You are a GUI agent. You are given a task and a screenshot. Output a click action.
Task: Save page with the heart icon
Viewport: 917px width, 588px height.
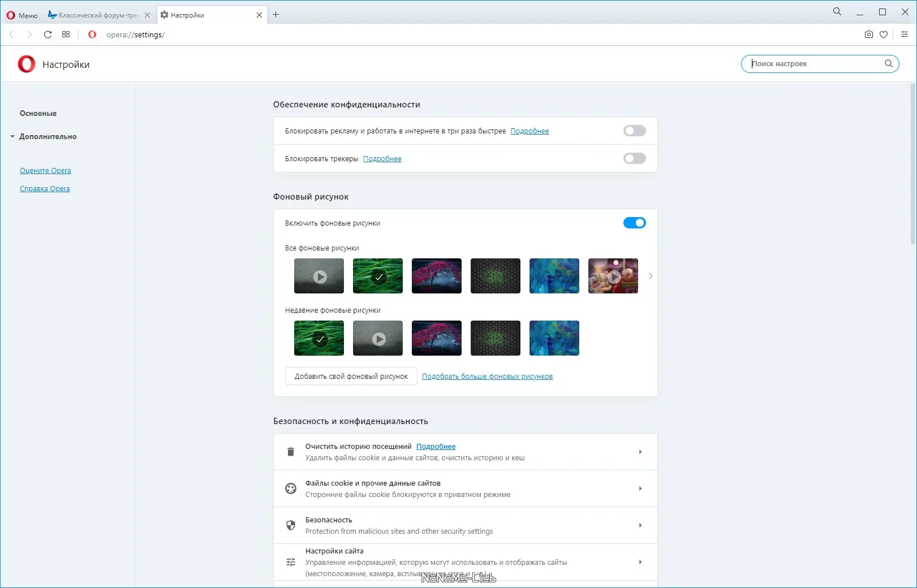[884, 34]
